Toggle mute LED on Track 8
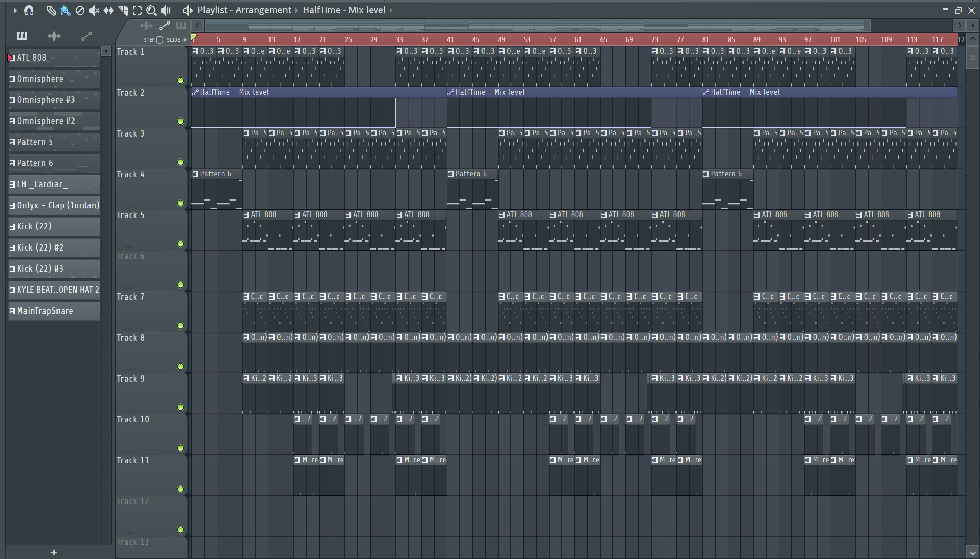The width and height of the screenshot is (980, 559). (x=180, y=367)
